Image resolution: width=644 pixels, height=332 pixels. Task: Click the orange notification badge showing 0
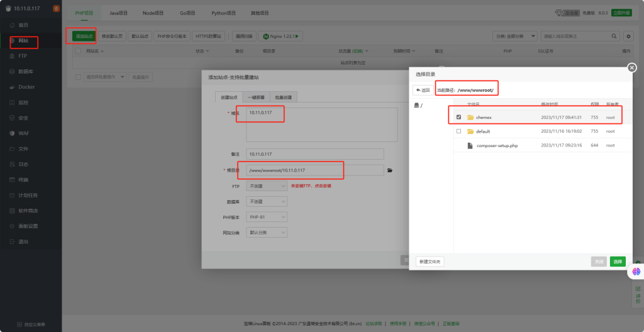pyautogui.click(x=56, y=9)
